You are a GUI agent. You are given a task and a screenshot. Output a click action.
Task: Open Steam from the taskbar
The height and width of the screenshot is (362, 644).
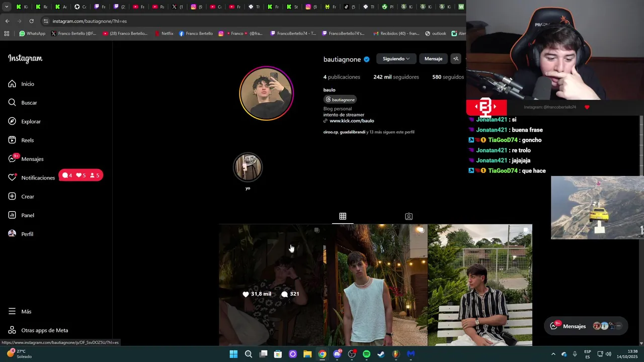point(381,354)
